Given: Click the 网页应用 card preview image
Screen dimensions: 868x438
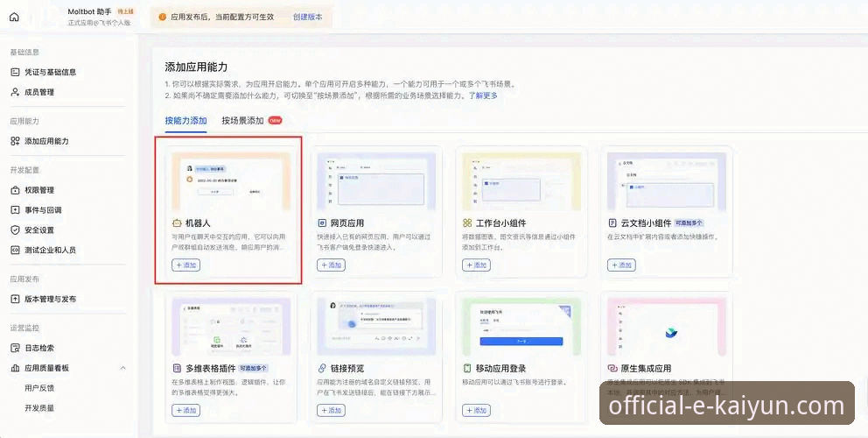Looking at the screenshot, I should point(376,182).
